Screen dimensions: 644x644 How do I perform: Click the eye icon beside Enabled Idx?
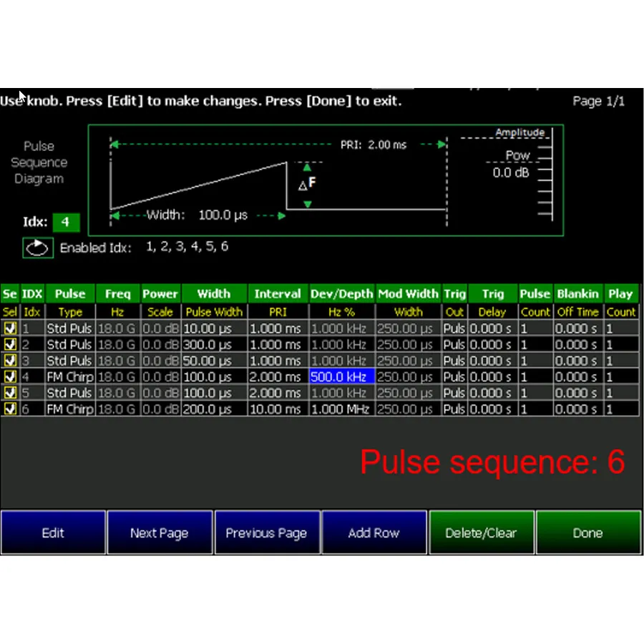click(x=37, y=247)
